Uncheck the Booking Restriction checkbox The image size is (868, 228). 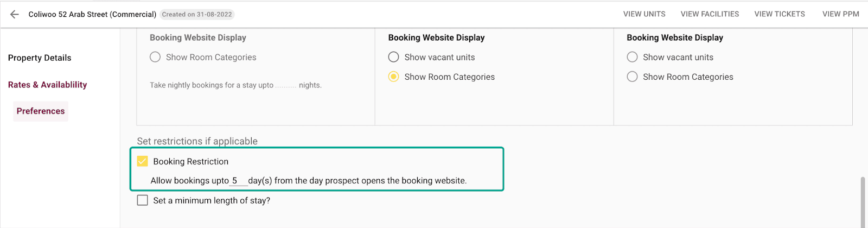(x=143, y=161)
